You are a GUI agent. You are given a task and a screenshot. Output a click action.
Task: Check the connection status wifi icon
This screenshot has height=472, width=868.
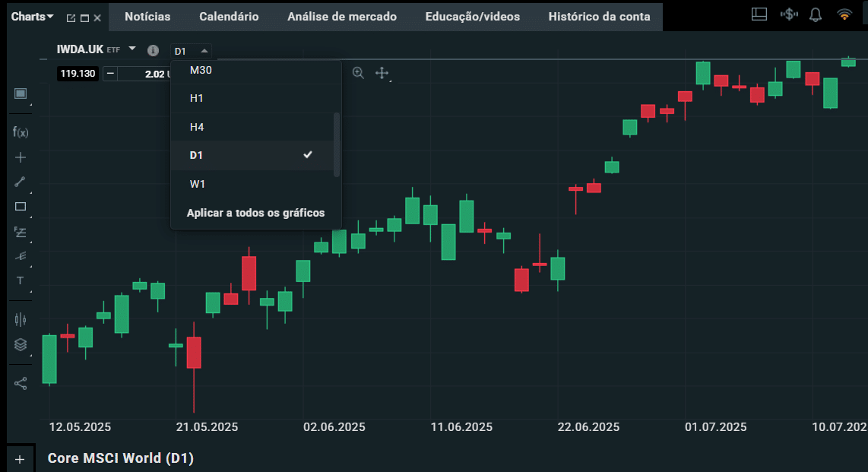(x=844, y=14)
